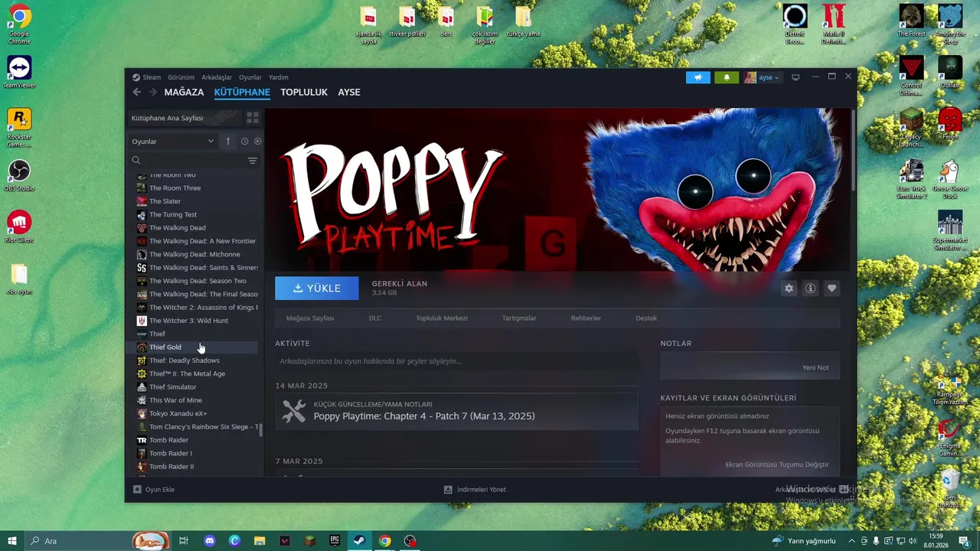The height and width of the screenshot is (551, 980).
Task: Toggle ready-to-play filter icon
Action: point(257,141)
